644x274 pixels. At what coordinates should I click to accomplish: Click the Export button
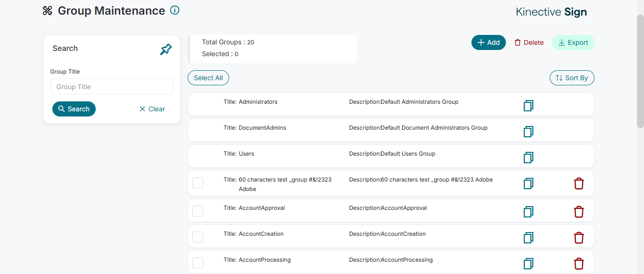[x=573, y=42]
